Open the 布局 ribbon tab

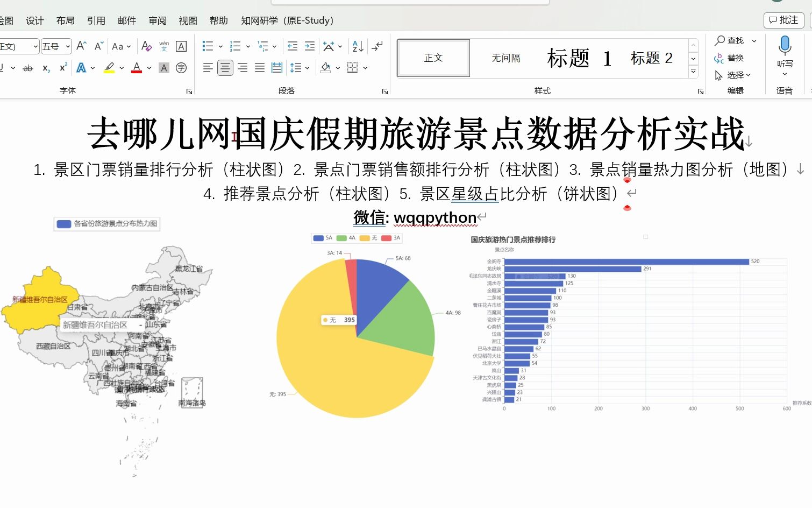(x=66, y=20)
